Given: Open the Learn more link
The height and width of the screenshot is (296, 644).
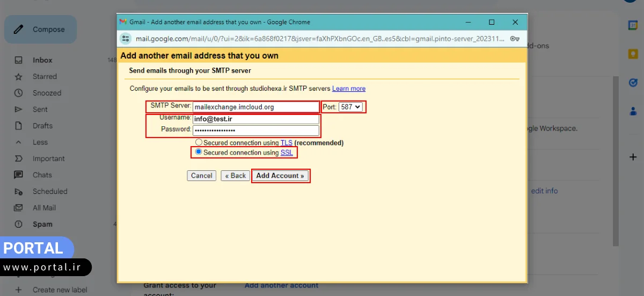Looking at the screenshot, I should [x=349, y=89].
